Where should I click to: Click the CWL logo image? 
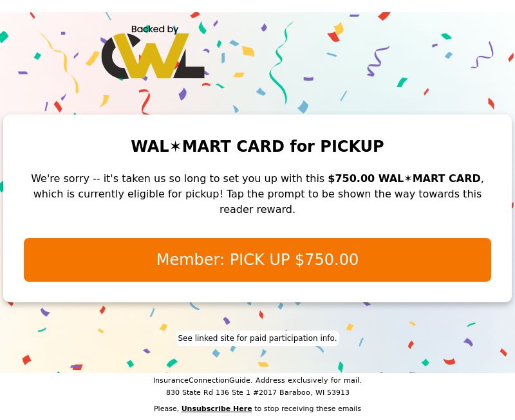[x=153, y=53]
